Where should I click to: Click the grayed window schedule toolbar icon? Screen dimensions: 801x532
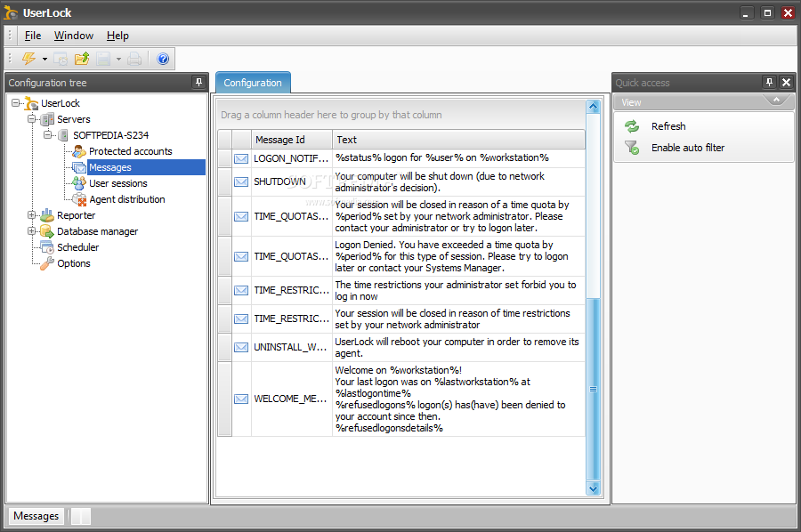(x=61, y=59)
